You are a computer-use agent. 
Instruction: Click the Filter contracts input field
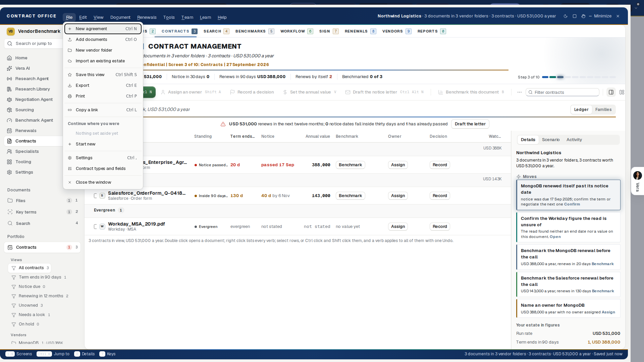click(x=562, y=93)
